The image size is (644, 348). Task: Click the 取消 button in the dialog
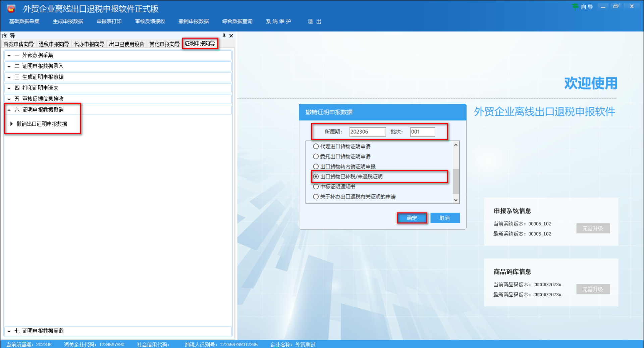coord(445,218)
